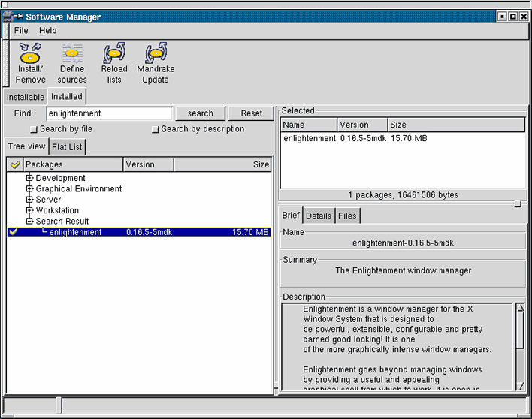Screen dimensions: 532x419
Task: Click the 1 packages, 16461586 bytes status
Action: [403, 195]
